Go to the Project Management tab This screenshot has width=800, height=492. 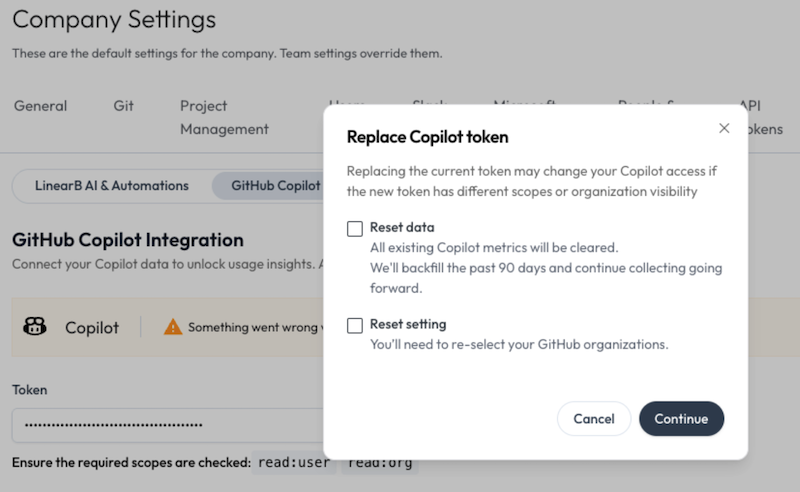point(224,117)
